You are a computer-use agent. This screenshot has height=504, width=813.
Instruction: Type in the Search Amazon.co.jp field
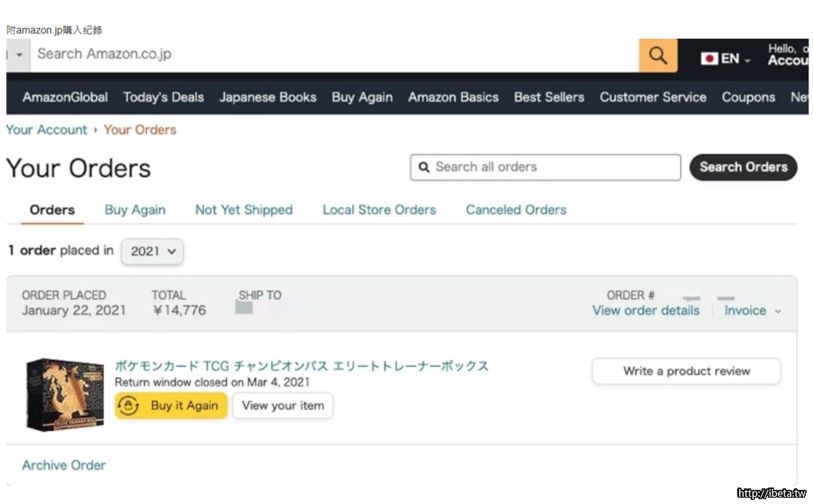coord(333,55)
